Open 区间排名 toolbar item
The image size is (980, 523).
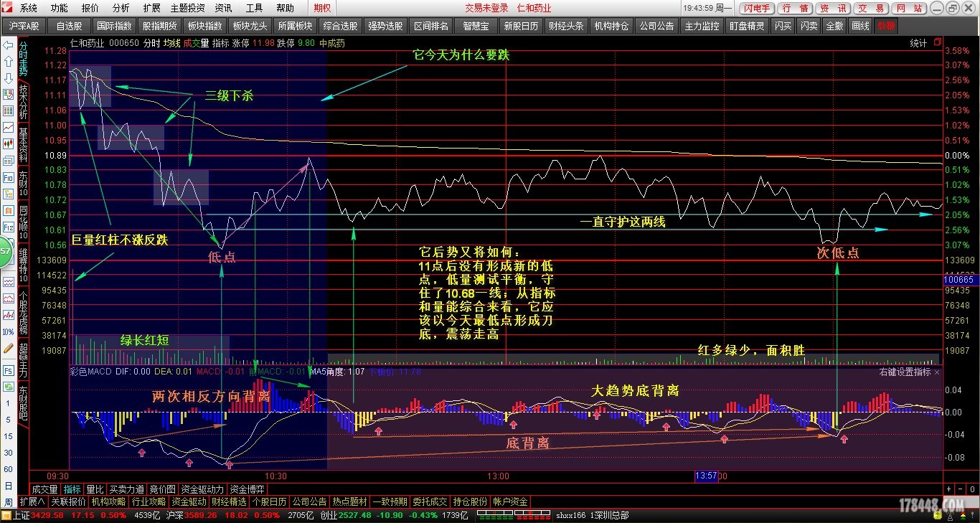click(431, 25)
